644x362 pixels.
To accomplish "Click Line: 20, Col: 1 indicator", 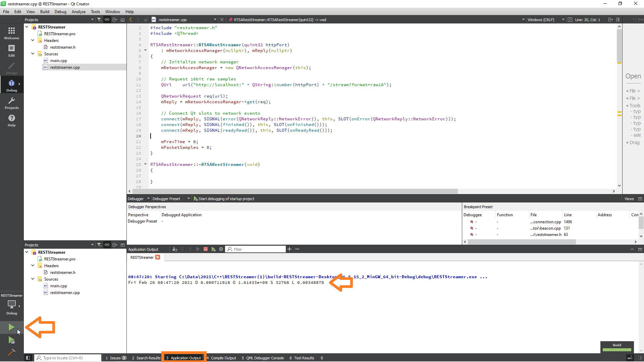I will point(587,19).
